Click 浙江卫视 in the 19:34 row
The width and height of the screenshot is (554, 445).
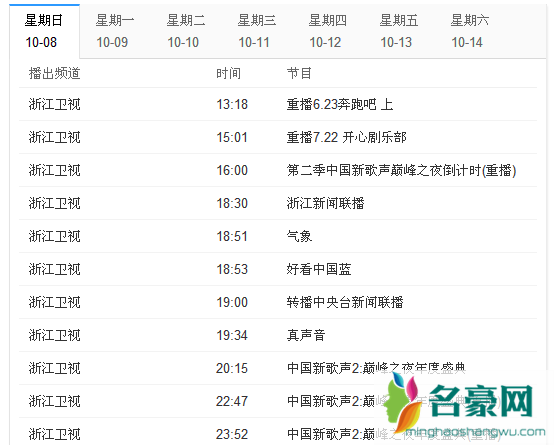(54, 335)
